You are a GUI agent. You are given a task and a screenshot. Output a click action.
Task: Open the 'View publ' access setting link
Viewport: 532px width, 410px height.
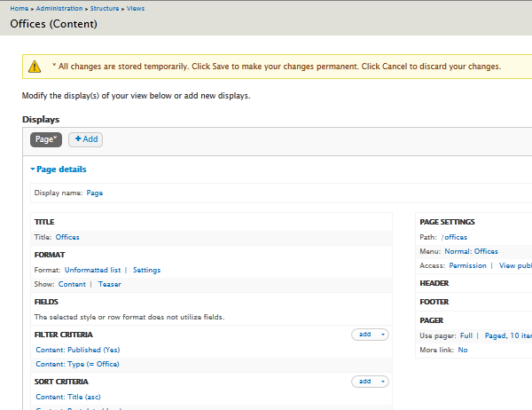coord(515,265)
